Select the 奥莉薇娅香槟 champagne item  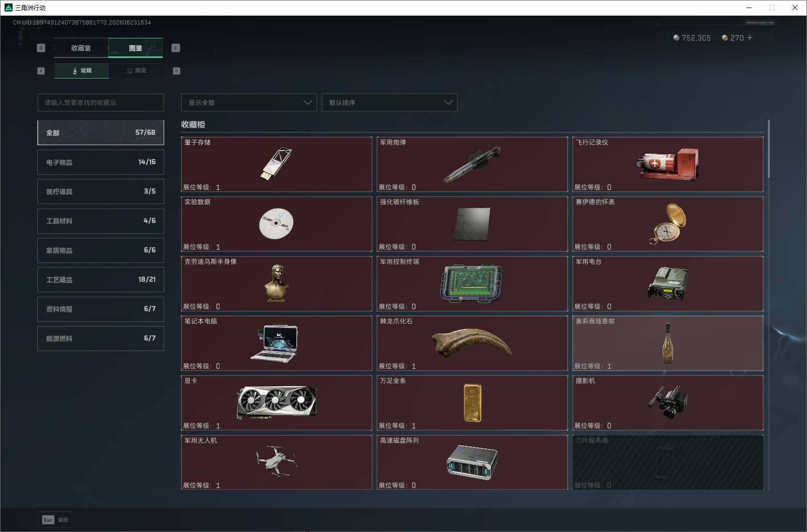(668, 343)
